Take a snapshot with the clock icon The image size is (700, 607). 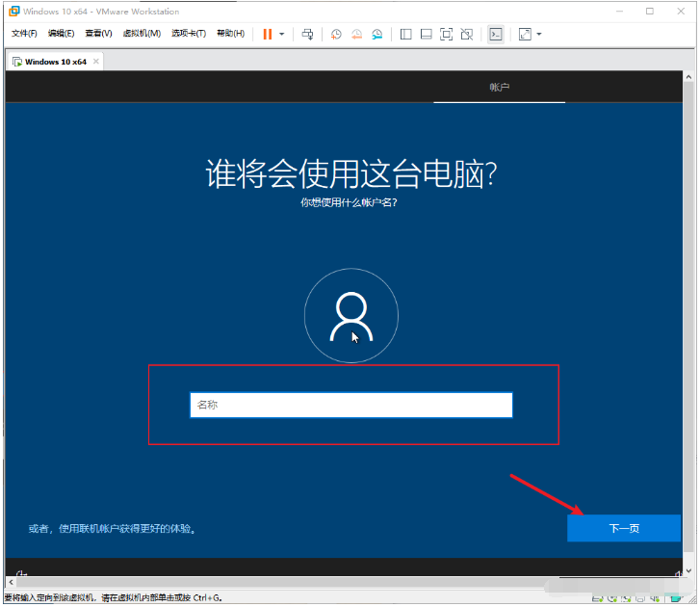336,34
